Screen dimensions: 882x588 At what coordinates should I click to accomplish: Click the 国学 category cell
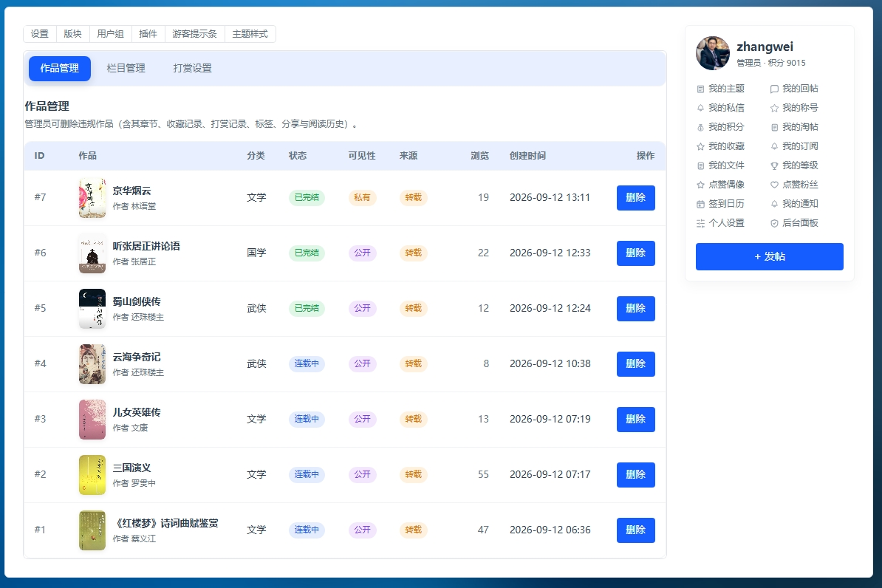pyautogui.click(x=256, y=253)
